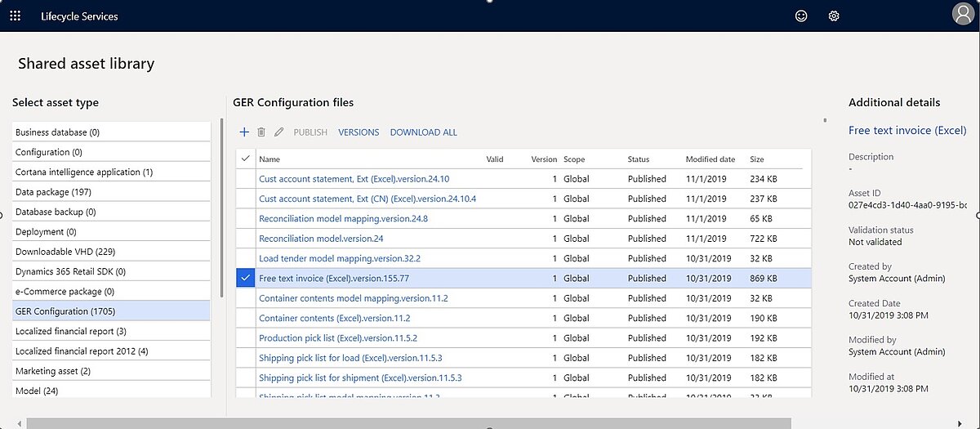Screen dimensions: 980x429
Task: Open the settings gear icon
Action: click(834, 16)
